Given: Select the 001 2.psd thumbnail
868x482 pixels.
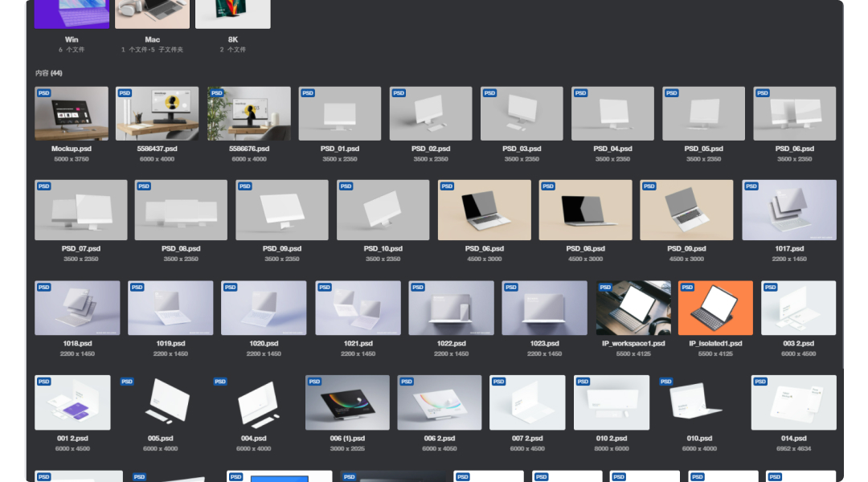Looking at the screenshot, I should tap(72, 402).
